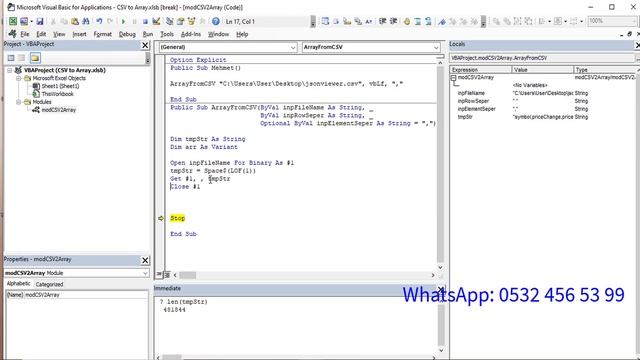Click the List Properties/Methods edit toolbar icon
640x360 pixels.
pyautogui.click(x=325, y=21)
